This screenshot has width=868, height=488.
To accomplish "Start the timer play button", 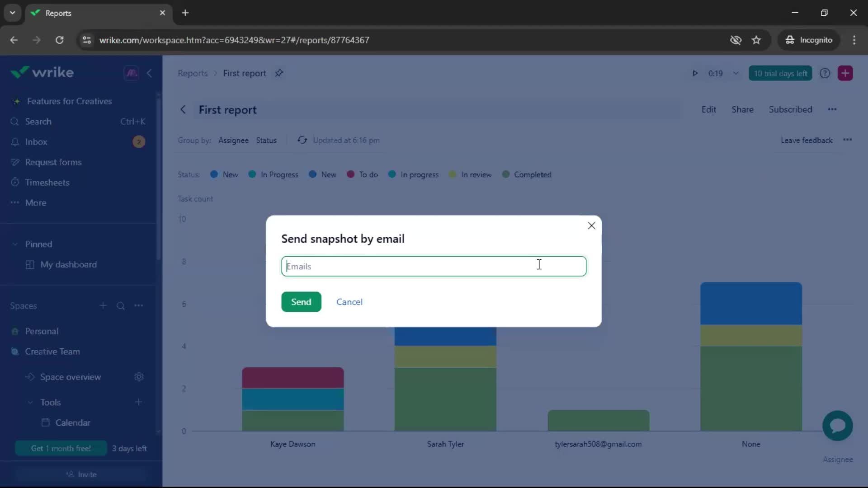I will 695,73.
